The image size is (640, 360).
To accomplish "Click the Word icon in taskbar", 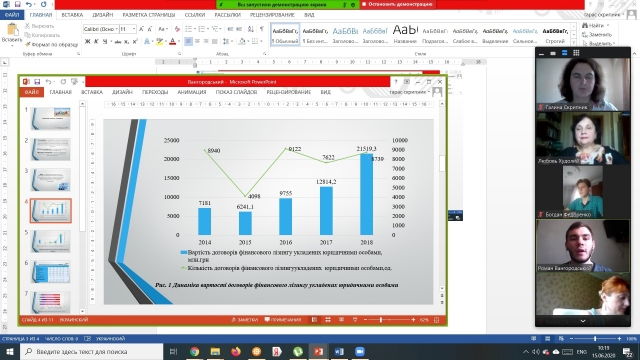I will click(339, 351).
